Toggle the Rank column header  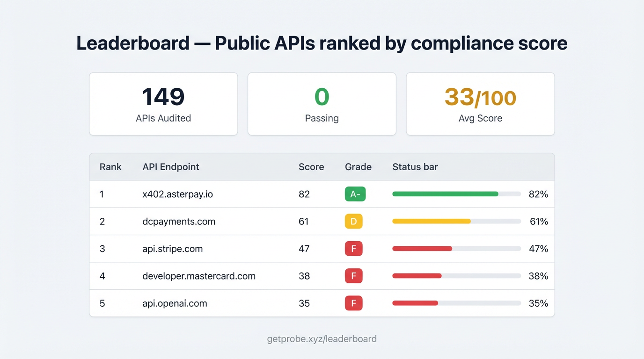point(110,166)
